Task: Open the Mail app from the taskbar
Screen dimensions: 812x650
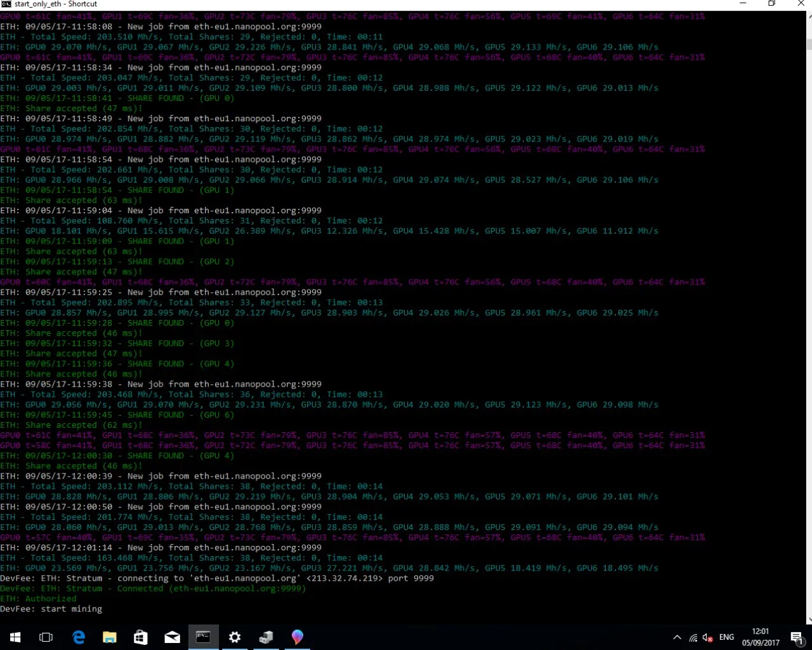Action: pos(172,637)
